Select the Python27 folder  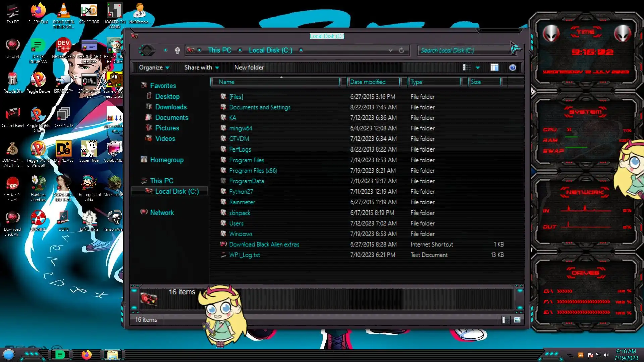(x=241, y=192)
